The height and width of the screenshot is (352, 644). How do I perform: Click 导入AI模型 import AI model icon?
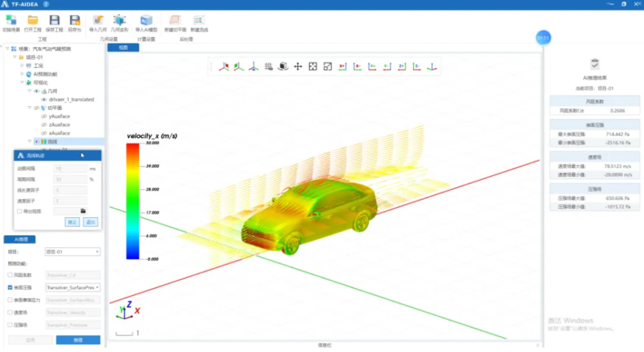146,23
